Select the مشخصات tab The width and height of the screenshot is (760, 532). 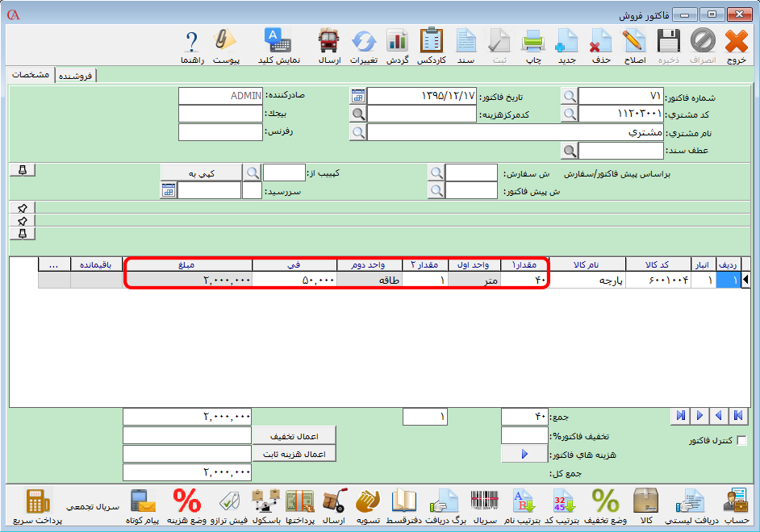(31, 75)
